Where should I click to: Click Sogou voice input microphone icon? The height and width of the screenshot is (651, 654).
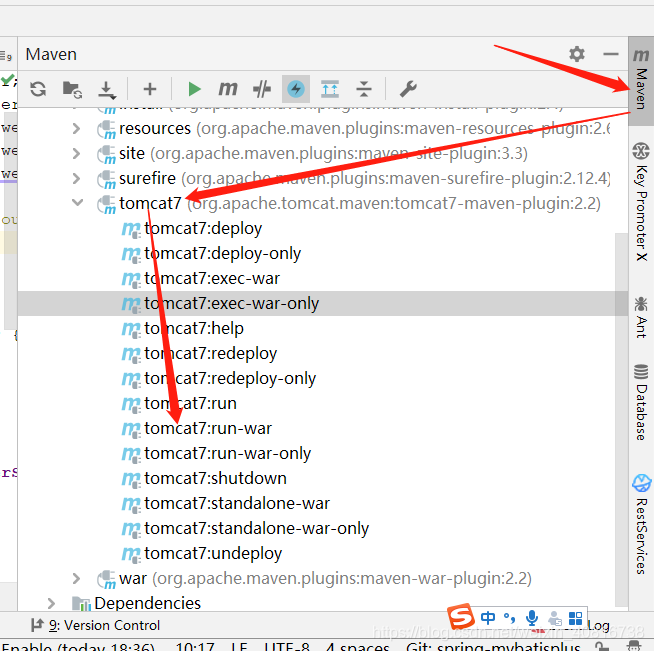click(x=532, y=618)
